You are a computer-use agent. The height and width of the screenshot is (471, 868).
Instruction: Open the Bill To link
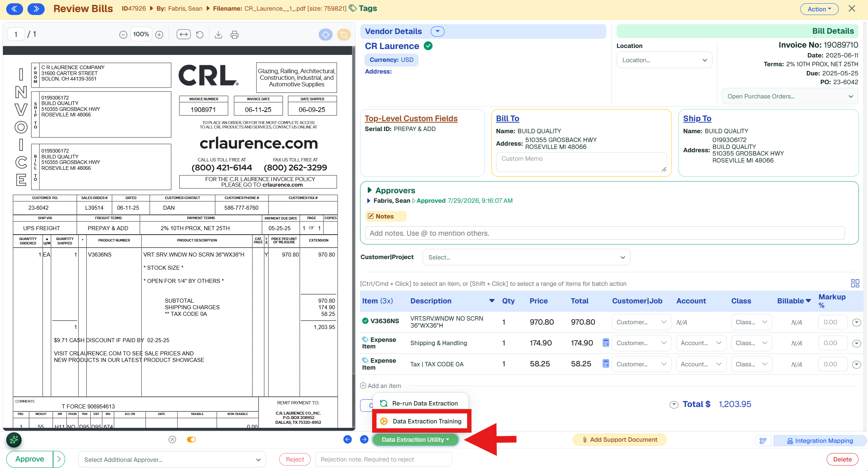[508, 119]
